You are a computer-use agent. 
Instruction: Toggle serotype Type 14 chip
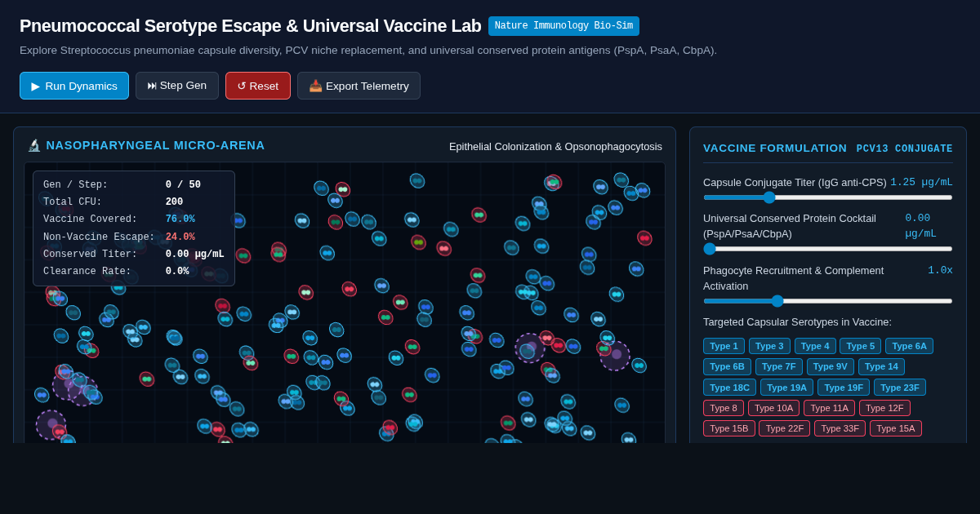(881, 367)
